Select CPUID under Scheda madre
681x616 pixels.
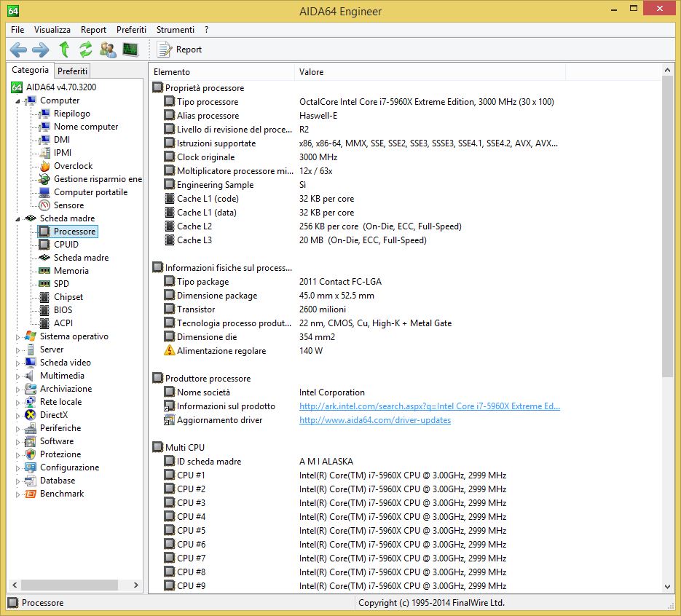pyautogui.click(x=66, y=245)
